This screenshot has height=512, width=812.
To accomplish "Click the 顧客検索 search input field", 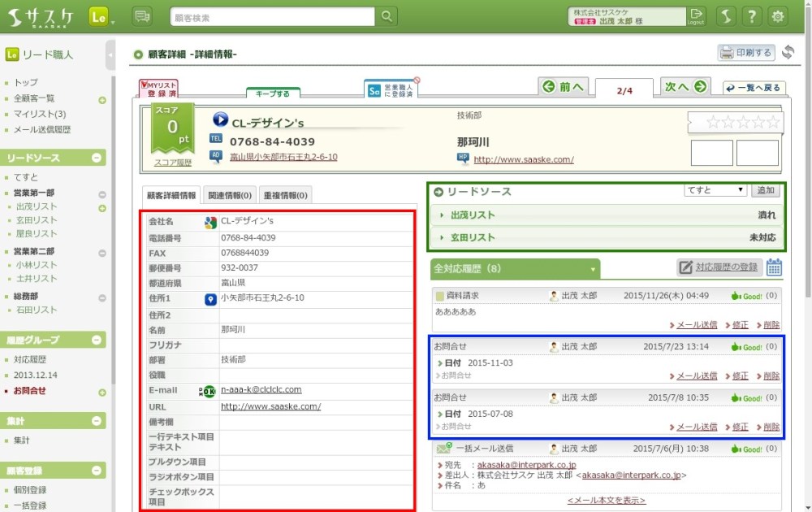I will coord(273,16).
